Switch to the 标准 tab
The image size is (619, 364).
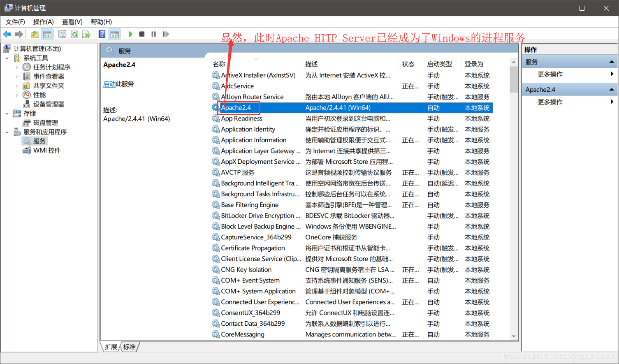130,347
